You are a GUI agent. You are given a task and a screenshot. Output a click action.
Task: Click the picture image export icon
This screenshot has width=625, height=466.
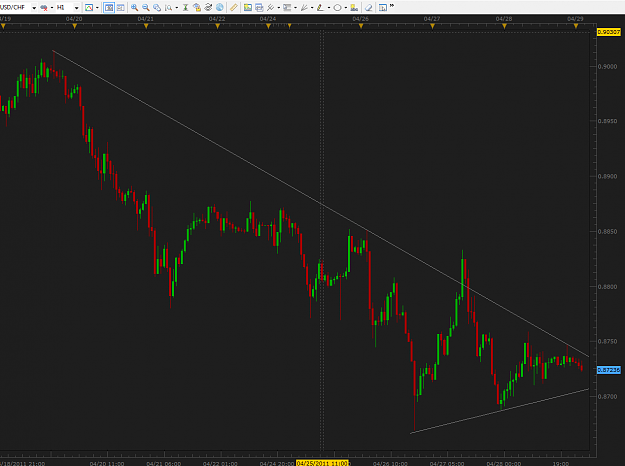click(248, 8)
